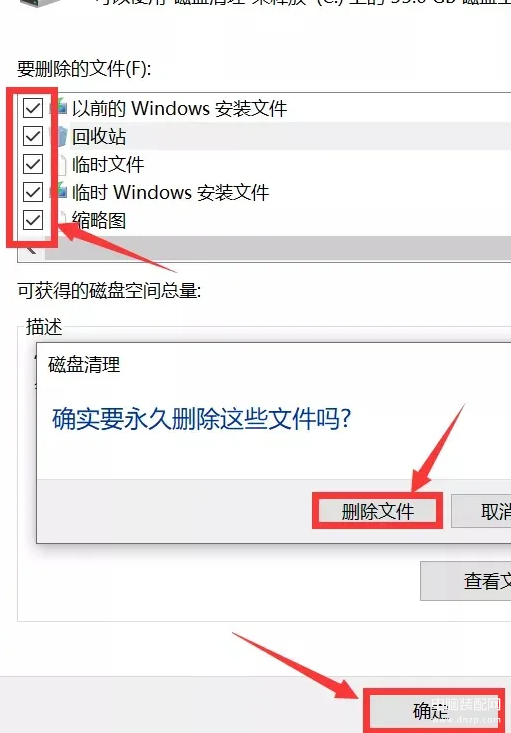
Task: Click the file icon beside 缩略图
Action: (x=61, y=220)
